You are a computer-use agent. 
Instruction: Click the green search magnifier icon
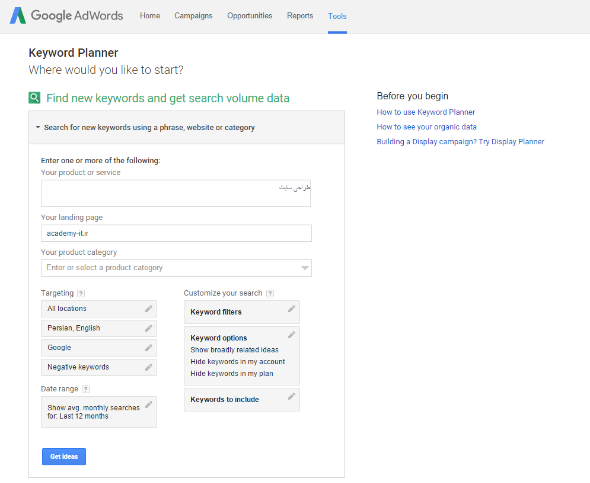pos(34,98)
